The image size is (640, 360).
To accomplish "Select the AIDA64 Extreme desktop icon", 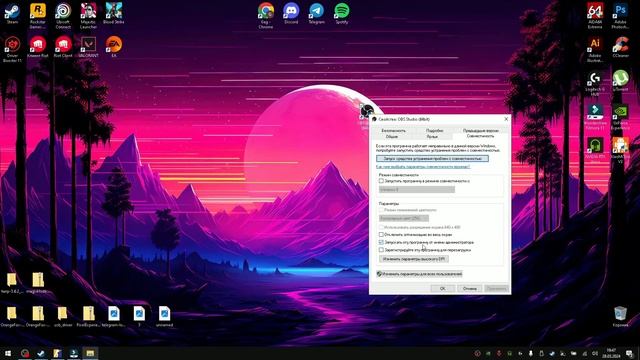I will [595, 16].
